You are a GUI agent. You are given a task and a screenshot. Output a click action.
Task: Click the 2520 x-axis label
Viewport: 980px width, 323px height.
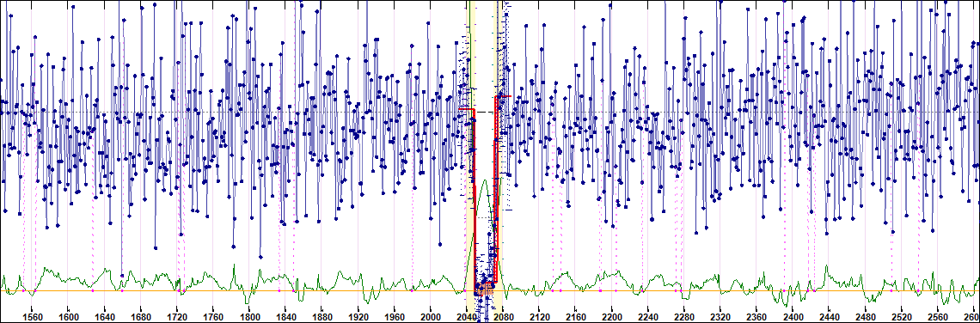(902, 316)
